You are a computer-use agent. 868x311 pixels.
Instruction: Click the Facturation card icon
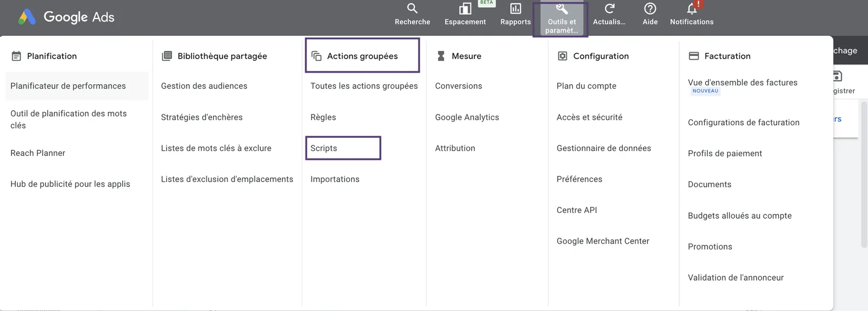tap(693, 56)
